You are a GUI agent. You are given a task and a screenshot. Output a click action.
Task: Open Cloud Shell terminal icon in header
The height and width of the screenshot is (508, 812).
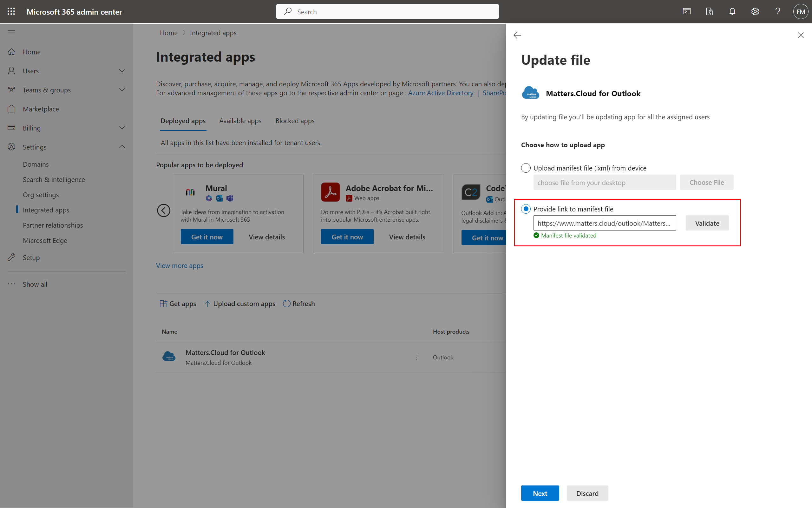(686, 11)
